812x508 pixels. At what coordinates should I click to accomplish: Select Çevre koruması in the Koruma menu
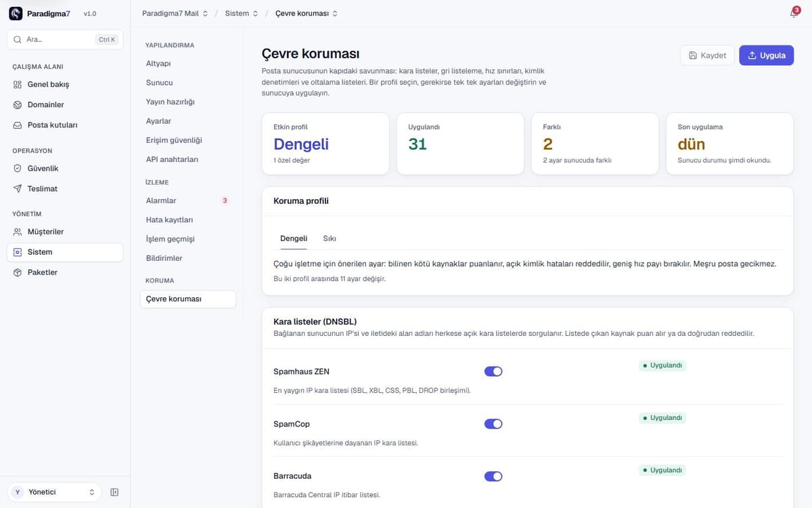pos(188,299)
